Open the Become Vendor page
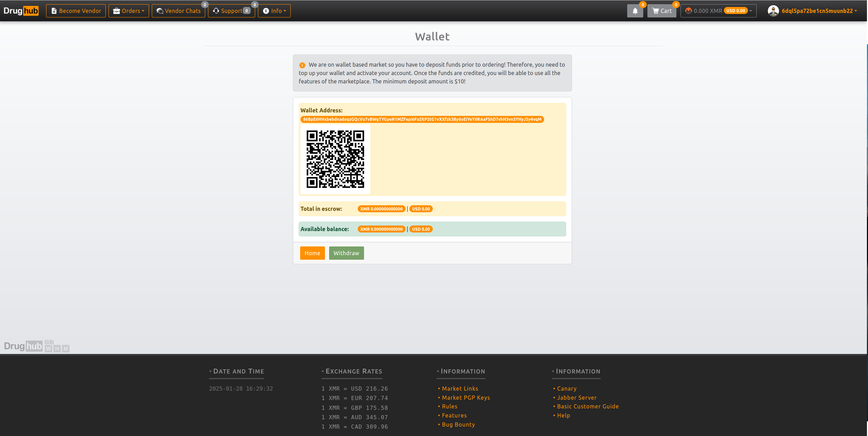The image size is (868, 436). (x=76, y=11)
